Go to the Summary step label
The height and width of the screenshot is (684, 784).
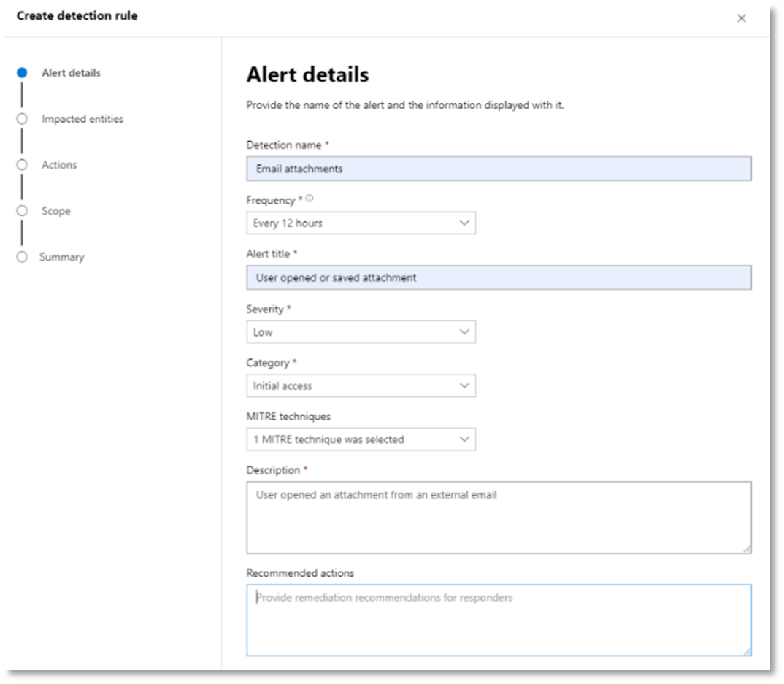62,257
